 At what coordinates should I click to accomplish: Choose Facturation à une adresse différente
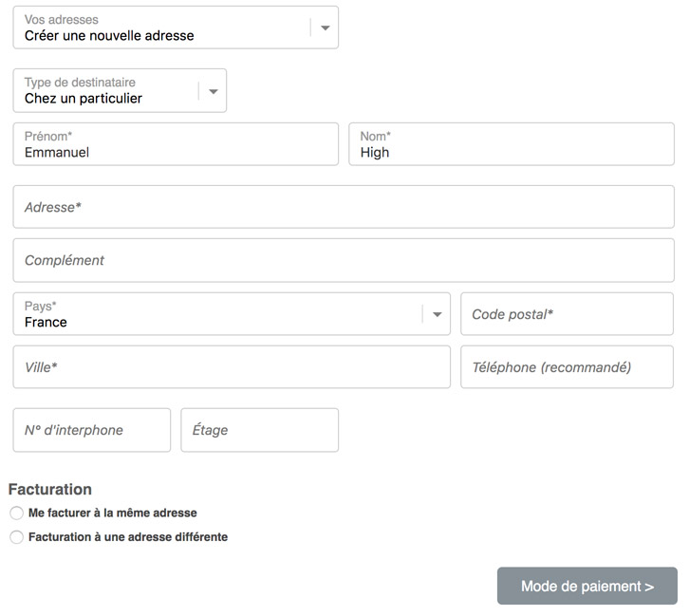click(17, 537)
